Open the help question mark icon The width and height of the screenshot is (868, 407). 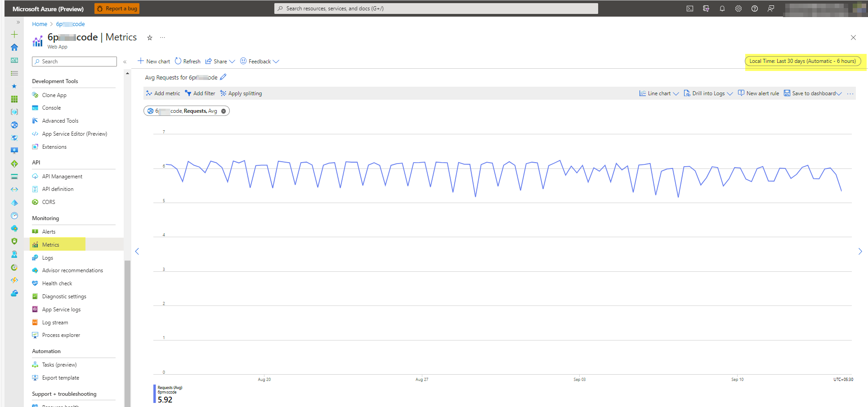pos(755,9)
